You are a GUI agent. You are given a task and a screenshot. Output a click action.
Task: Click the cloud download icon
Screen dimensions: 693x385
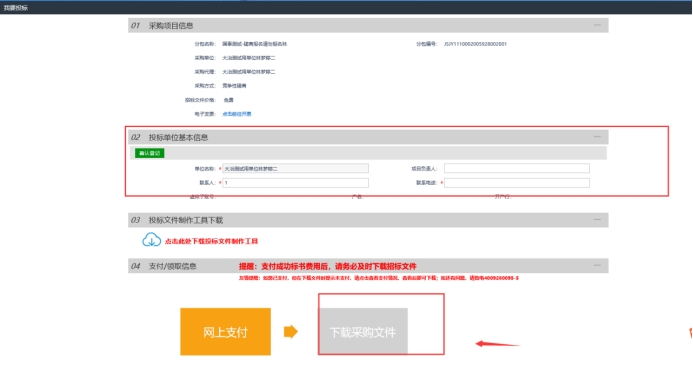151,240
